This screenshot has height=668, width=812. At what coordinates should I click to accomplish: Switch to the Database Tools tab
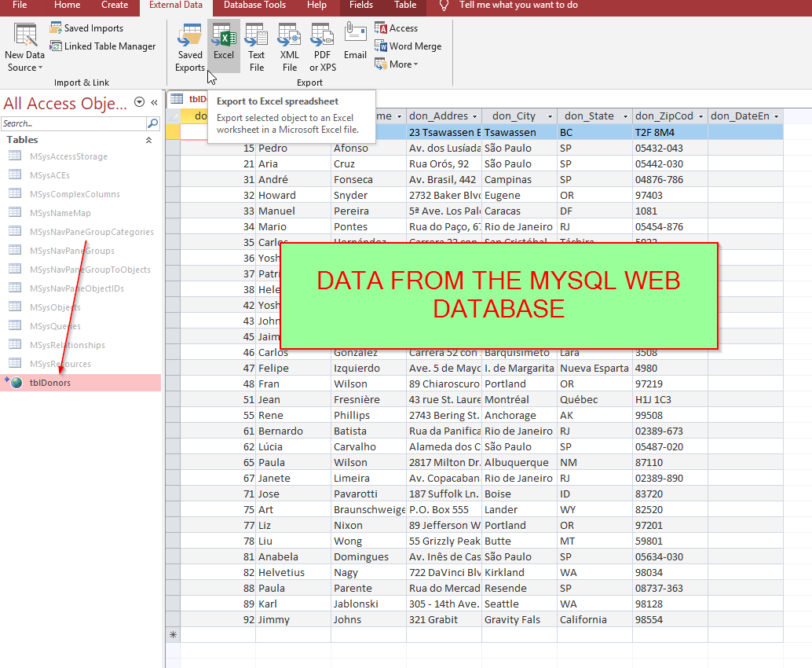click(254, 6)
